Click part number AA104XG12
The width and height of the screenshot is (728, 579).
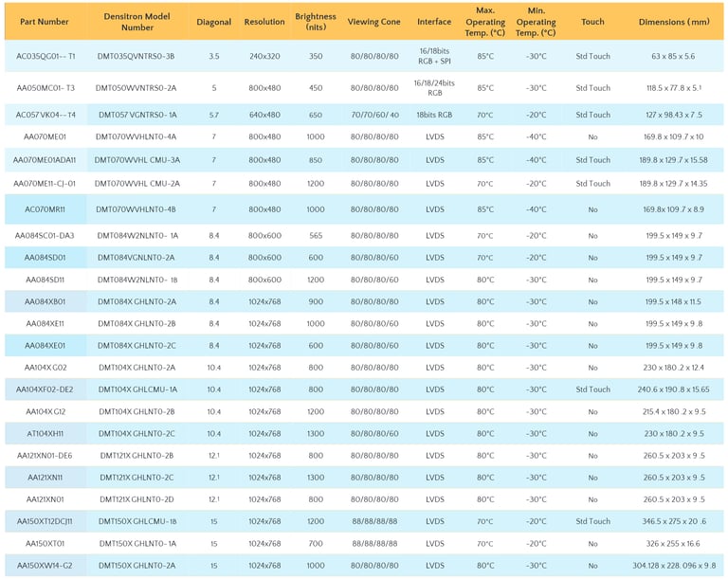[x=45, y=411]
